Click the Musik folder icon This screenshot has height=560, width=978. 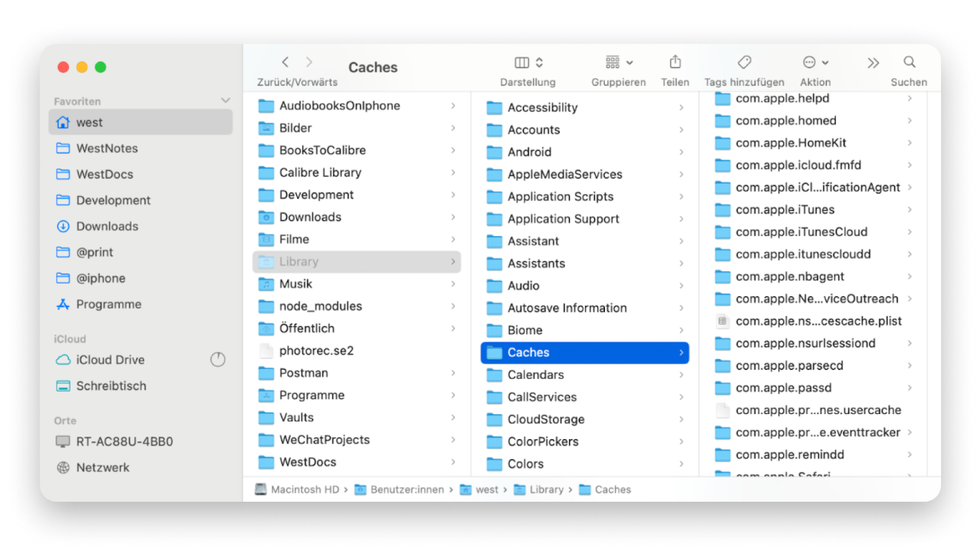(x=266, y=284)
